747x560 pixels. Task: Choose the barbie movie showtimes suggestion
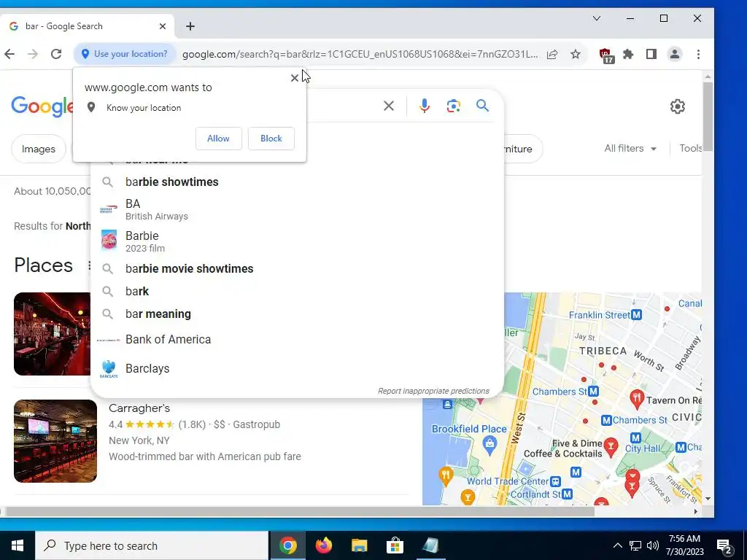[x=297, y=268]
